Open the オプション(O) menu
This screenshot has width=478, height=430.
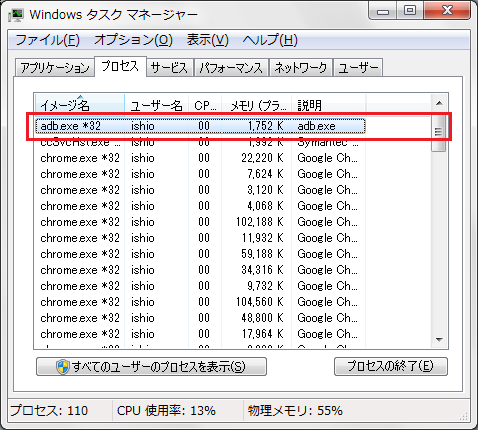[133, 40]
